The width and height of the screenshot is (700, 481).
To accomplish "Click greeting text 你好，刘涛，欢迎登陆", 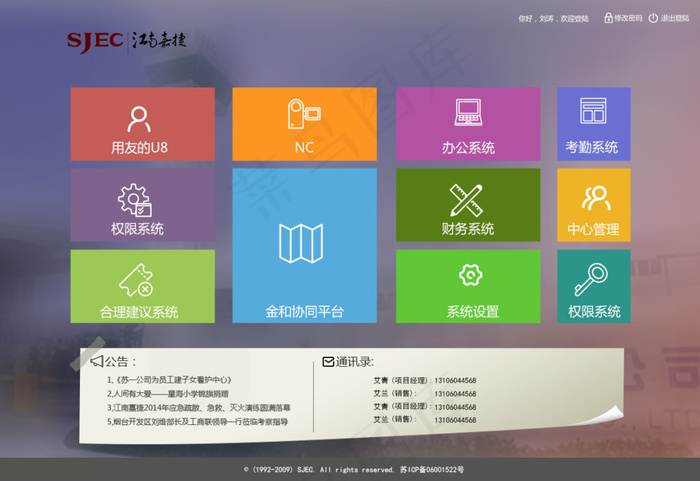I will coord(553,19).
